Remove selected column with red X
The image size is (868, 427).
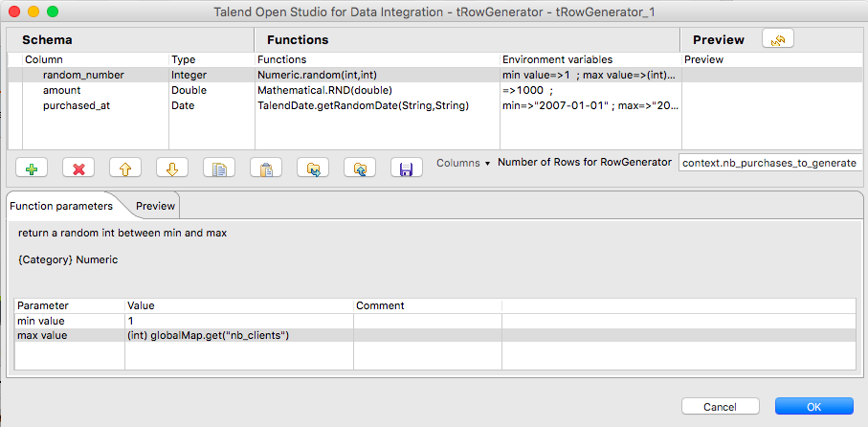pyautogui.click(x=78, y=168)
